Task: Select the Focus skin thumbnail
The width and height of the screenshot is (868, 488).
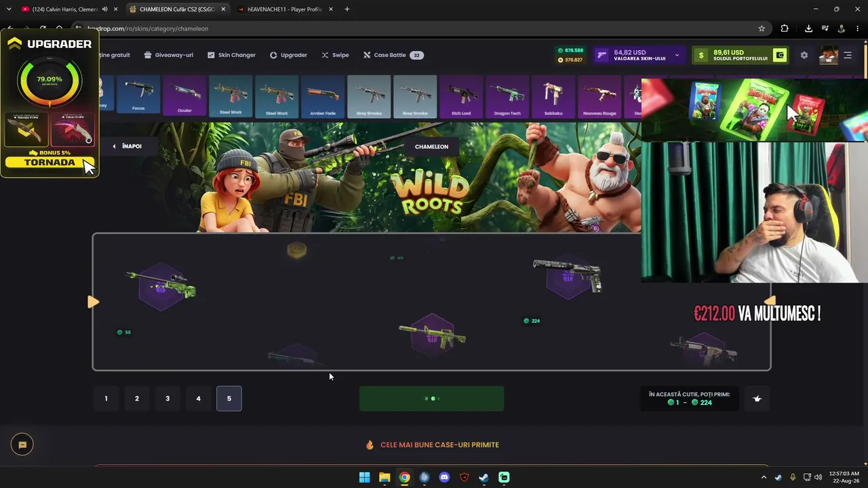Action: [138, 96]
